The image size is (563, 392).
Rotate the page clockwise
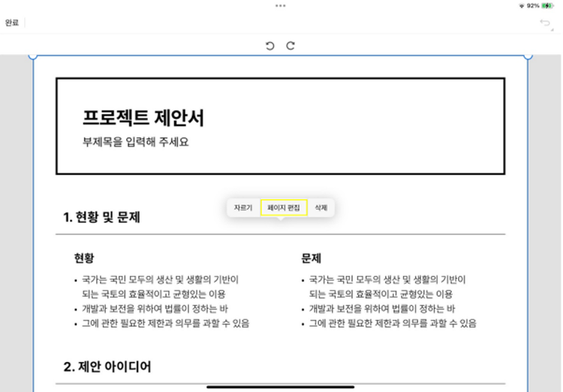pyautogui.click(x=291, y=46)
